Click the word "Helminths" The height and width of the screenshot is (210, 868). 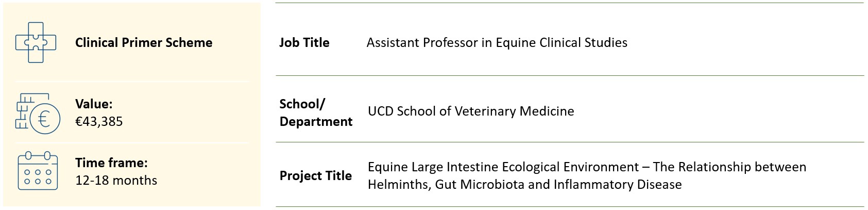(x=397, y=185)
